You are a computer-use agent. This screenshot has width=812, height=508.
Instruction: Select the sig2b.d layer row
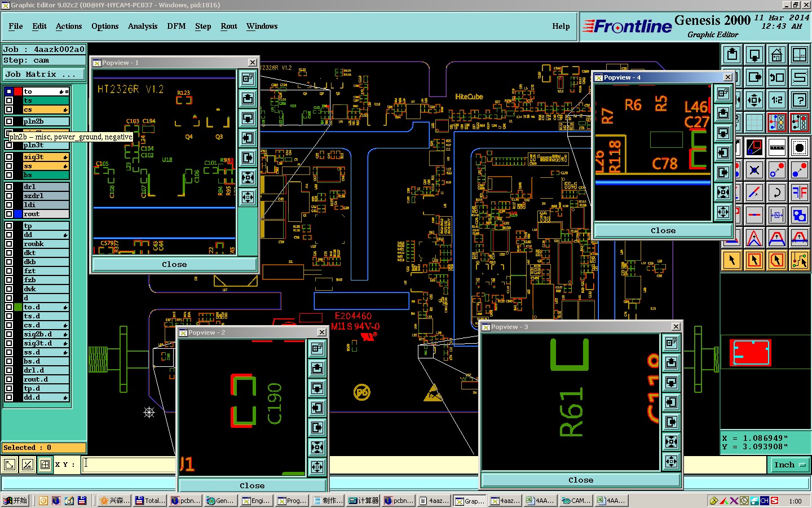46,334
